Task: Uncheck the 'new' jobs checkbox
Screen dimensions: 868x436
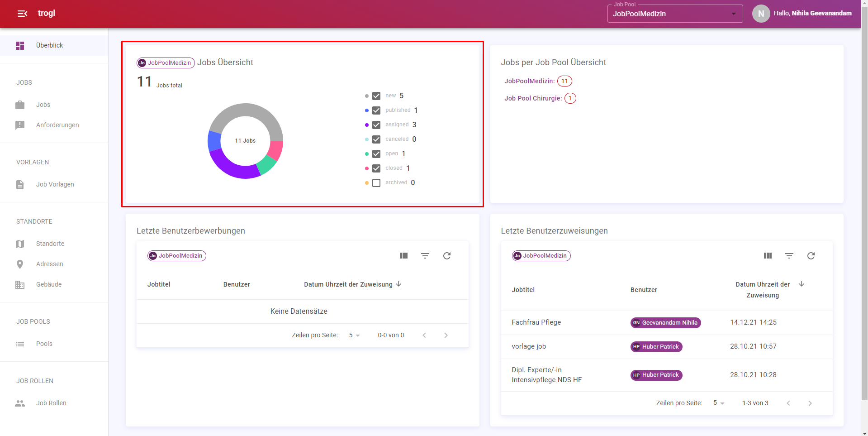Action: point(376,96)
